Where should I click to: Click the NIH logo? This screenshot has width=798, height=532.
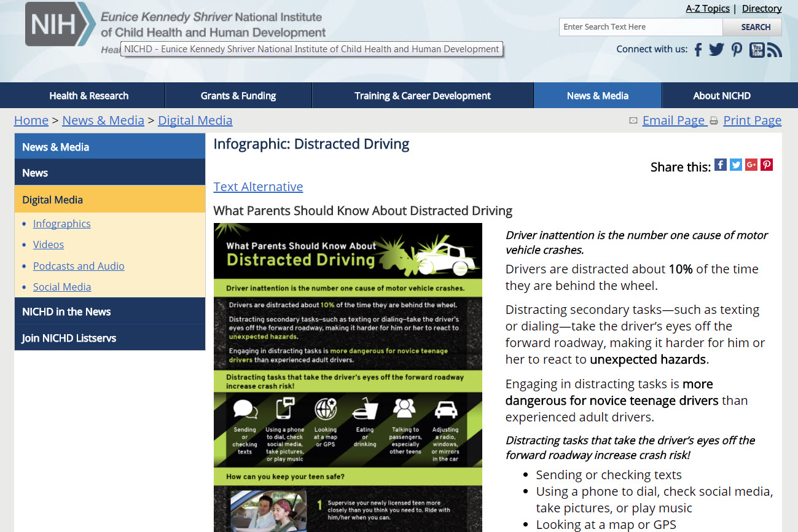click(x=60, y=25)
